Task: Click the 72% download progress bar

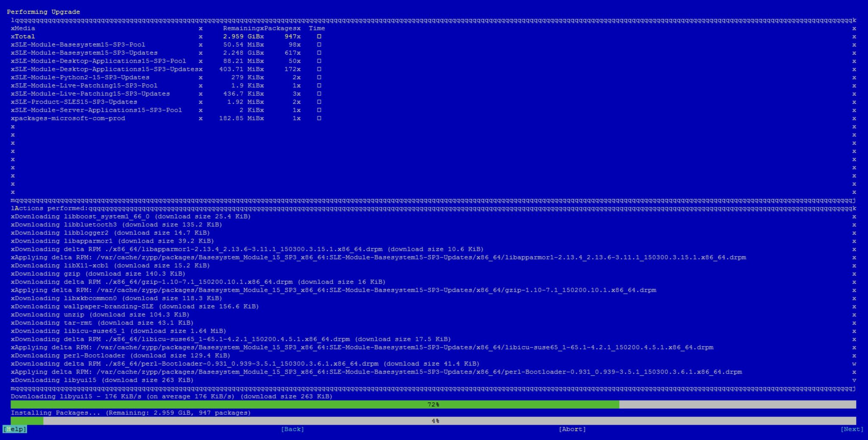Action: click(433, 404)
